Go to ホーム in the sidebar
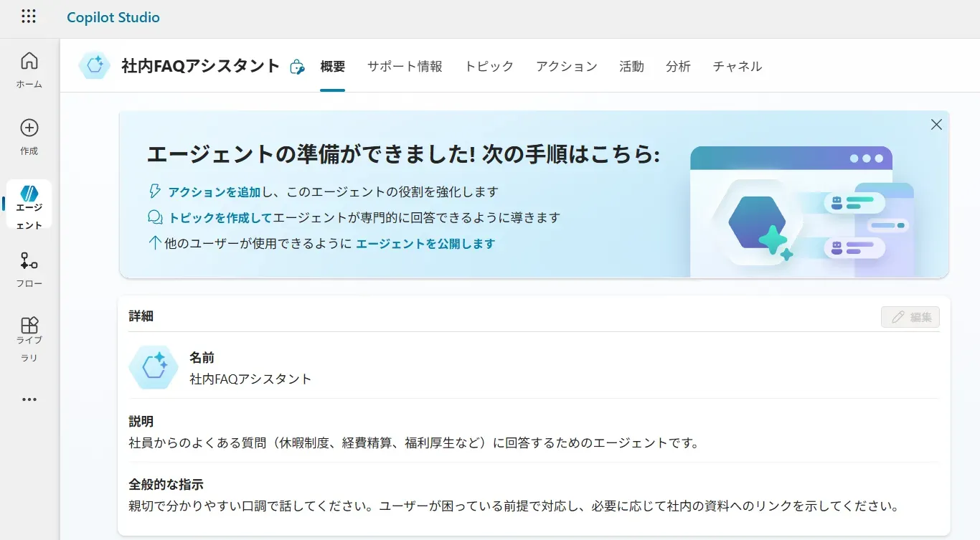 point(29,70)
